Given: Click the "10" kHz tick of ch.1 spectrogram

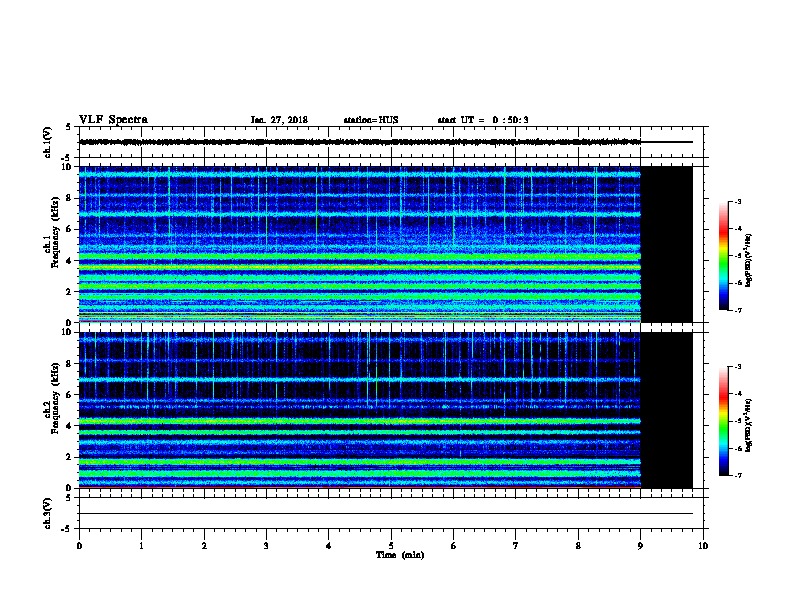Looking at the screenshot, I should [67, 167].
